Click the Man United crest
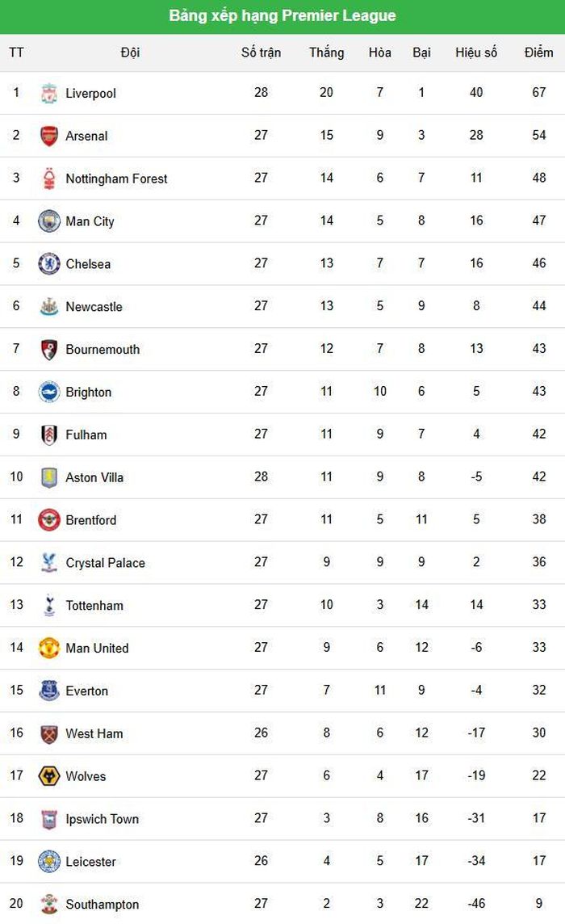This screenshot has width=565, height=924. (x=49, y=648)
